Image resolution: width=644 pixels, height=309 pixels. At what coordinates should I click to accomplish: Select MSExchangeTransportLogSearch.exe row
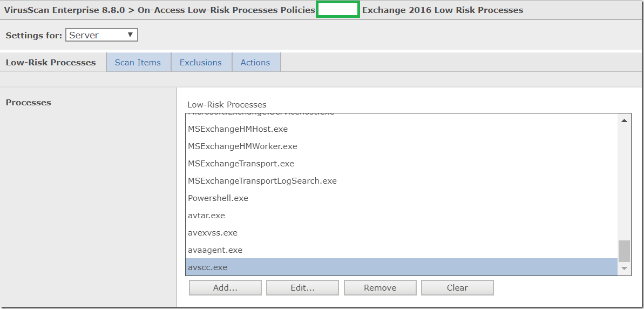[x=401, y=181]
